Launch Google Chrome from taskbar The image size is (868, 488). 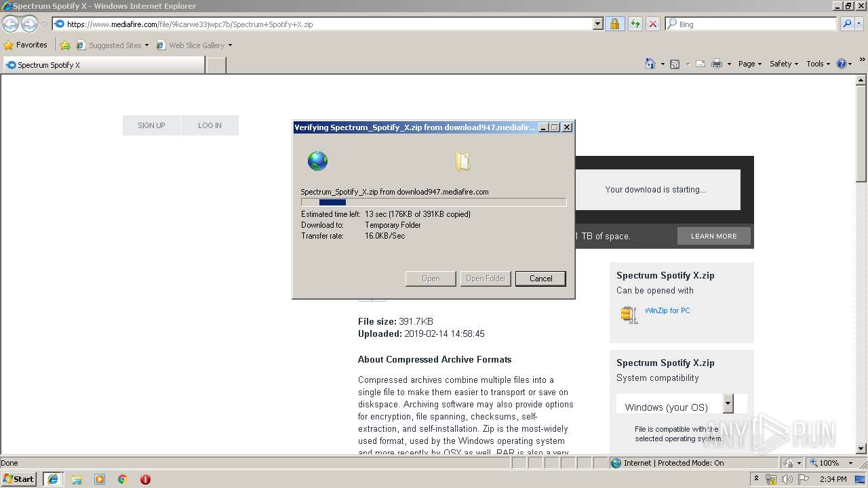coord(123,479)
